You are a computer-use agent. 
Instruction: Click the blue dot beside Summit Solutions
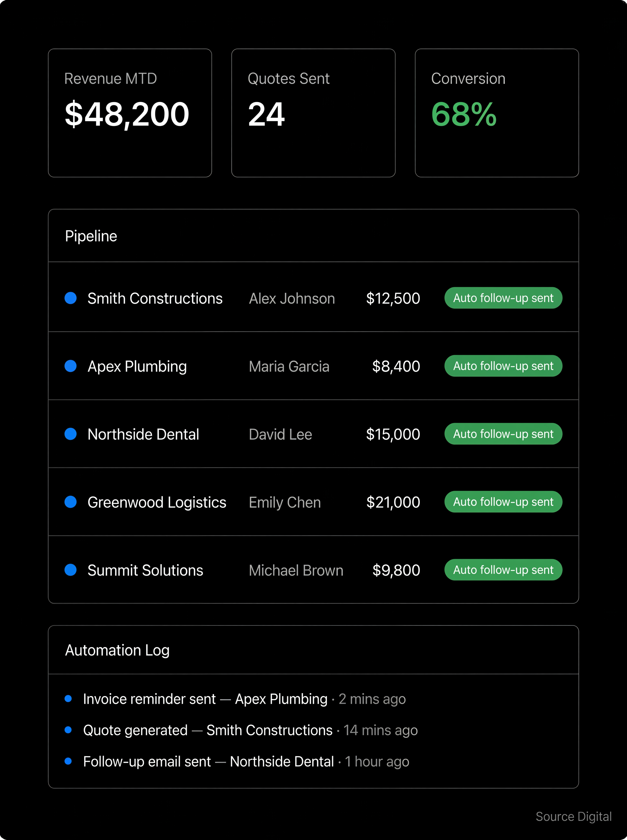pos(71,570)
